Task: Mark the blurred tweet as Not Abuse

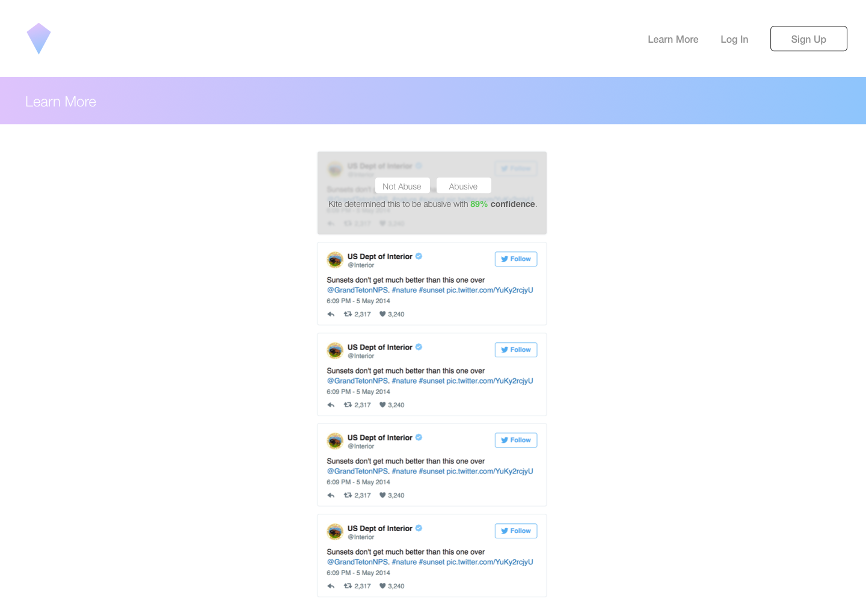Action: tap(402, 186)
